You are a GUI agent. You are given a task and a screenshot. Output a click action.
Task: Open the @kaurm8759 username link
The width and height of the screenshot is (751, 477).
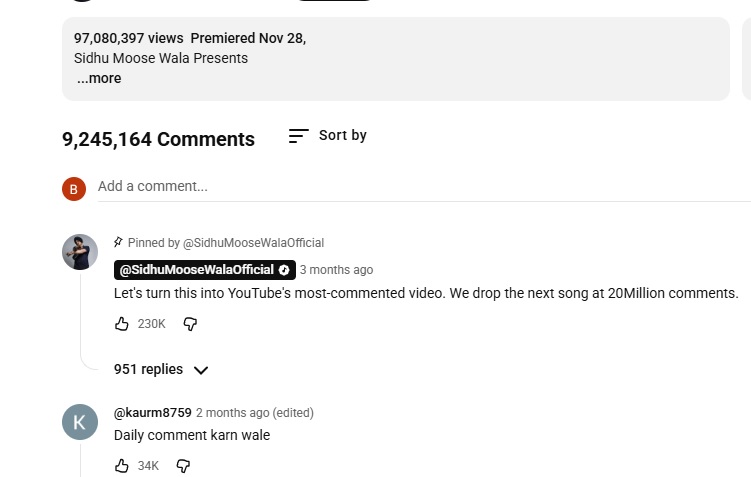[x=152, y=412]
